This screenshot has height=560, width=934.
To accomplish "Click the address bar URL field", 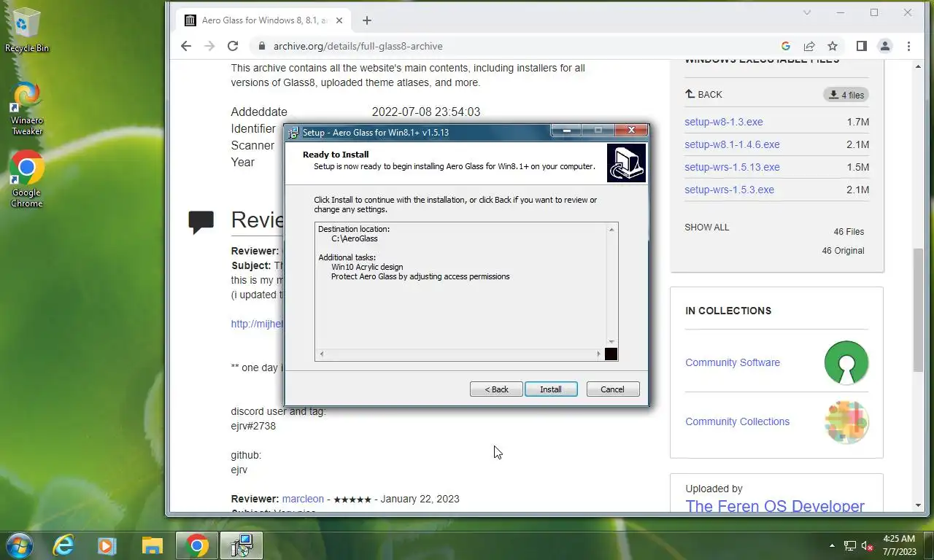I will (x=511, y=46).
